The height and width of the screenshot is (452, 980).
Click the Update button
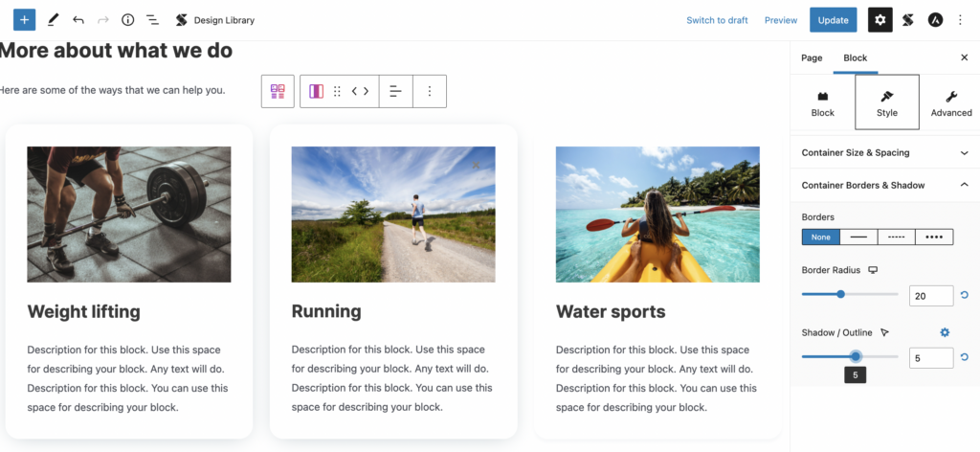pyautogui.click(x=834, y=20)
